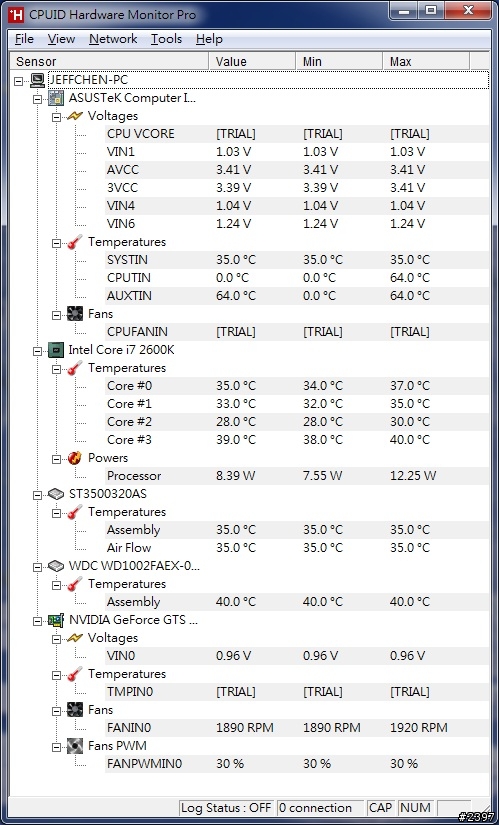Collapse the ST3500320AS drive node
The width and height of the screenshot is (499, 825).
[x=37, y=495]
